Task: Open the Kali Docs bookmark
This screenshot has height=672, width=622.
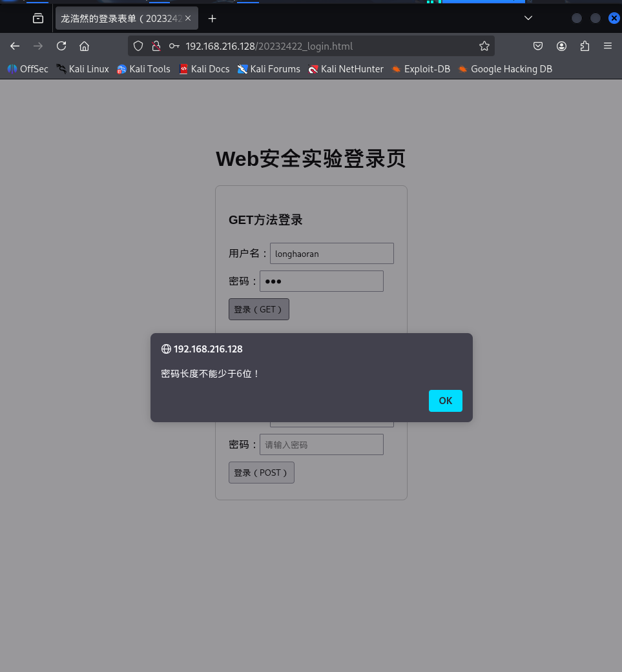Action: pos(204,69)
